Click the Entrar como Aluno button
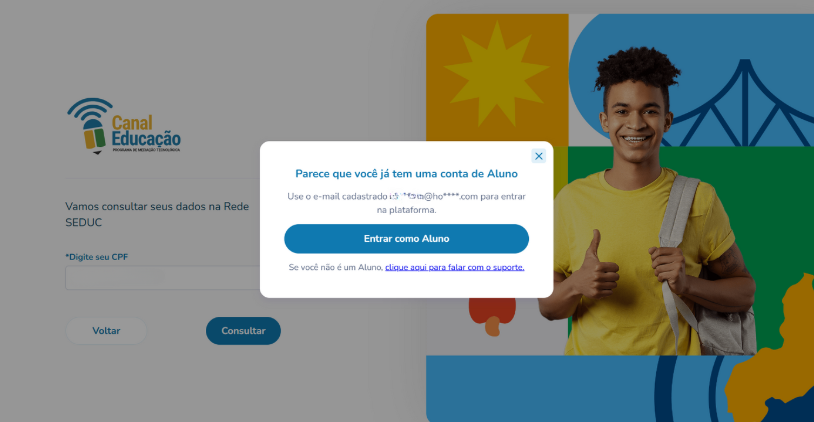This screenshot has height=422, width=814. click(x=406, y=239)
